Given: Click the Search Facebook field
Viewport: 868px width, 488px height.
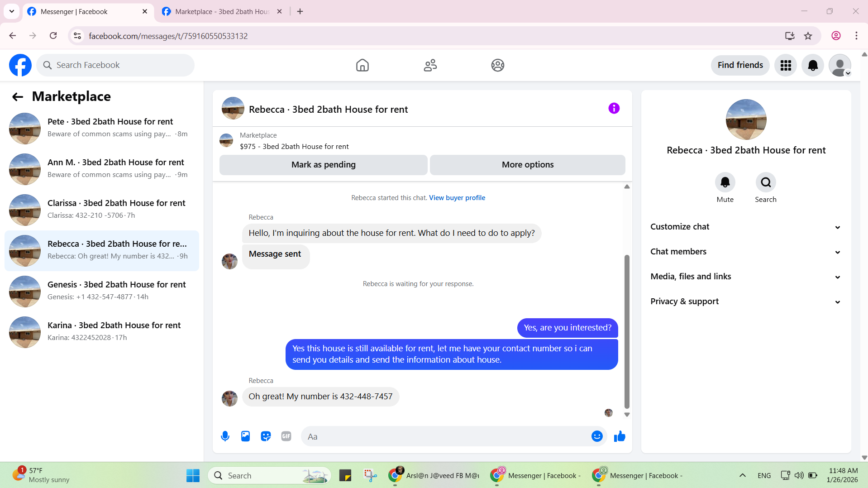Looking at the screenshot, I should tap(115, 65).
